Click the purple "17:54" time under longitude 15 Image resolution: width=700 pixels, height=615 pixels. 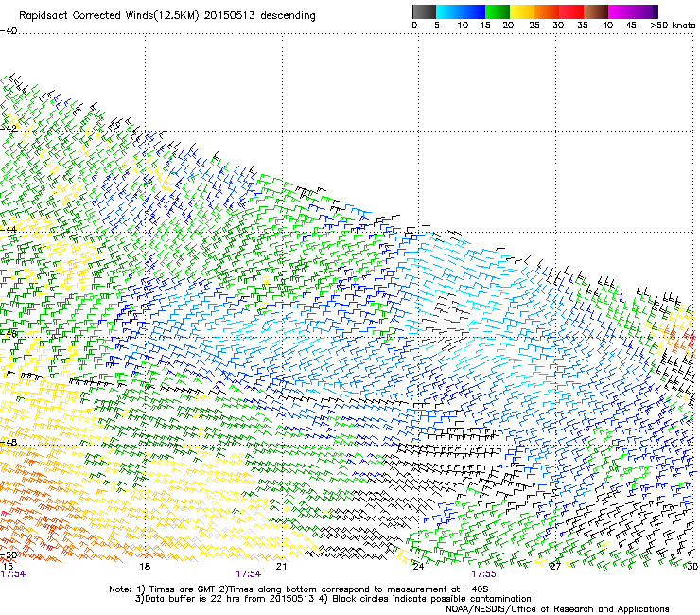pos(13,574)
